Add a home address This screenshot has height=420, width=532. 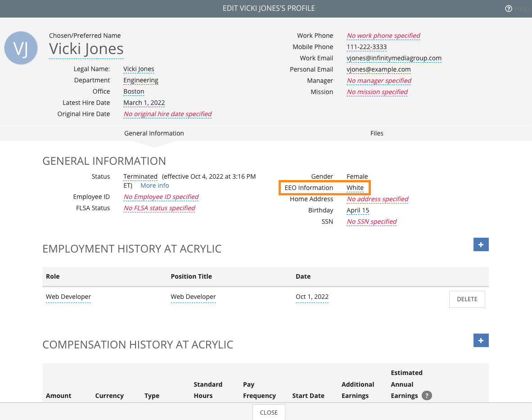pyautogui.click(x=378, y=199)
